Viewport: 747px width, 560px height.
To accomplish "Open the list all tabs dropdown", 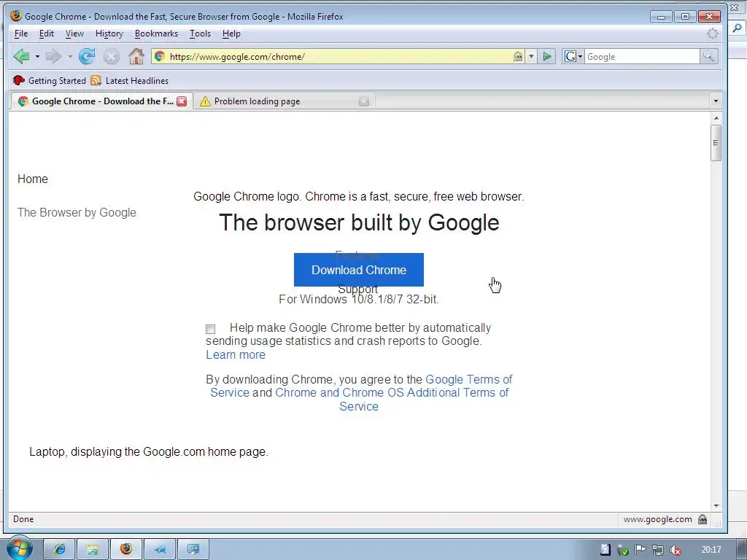I will click(x=716, y=101).
